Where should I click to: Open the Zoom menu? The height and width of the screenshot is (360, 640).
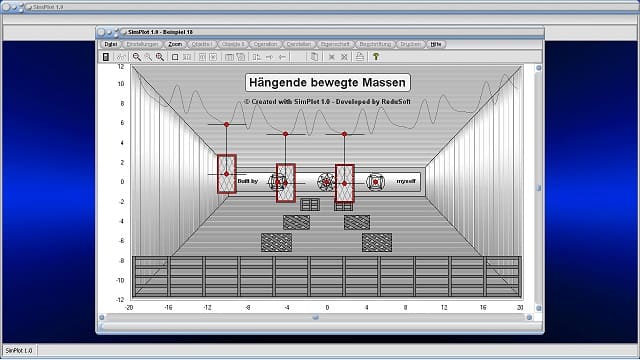(175, 44)
